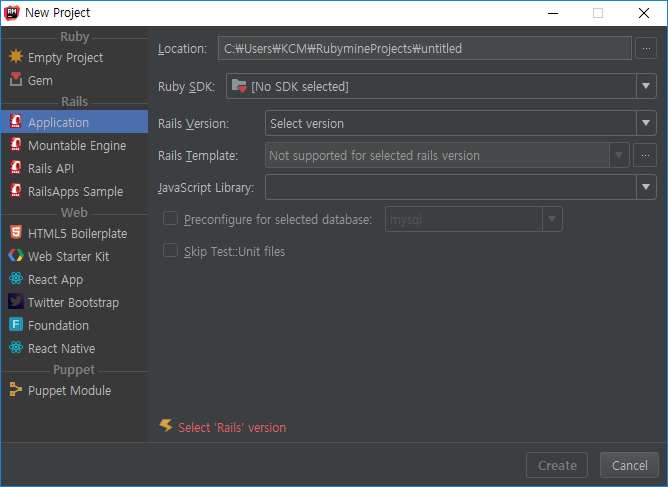This screenshot has height=487, width=668.
Task: Select RailsApps Sample project type
Action: [75, 191]
